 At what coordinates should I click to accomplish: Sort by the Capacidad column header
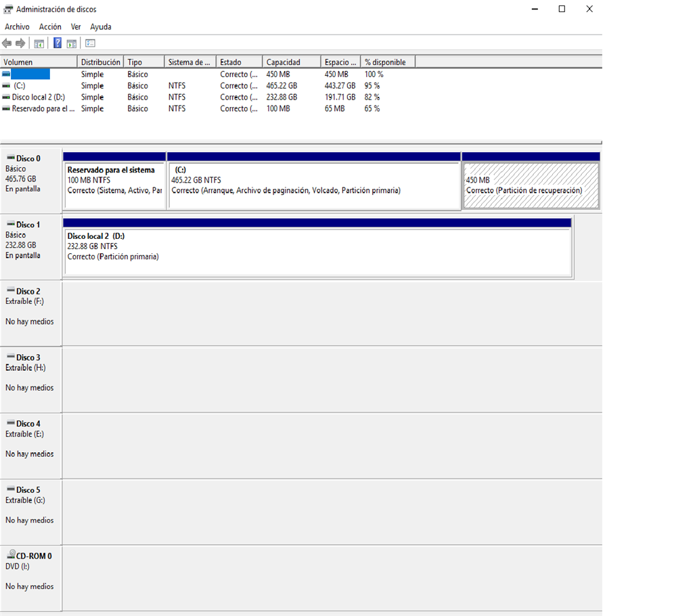(292, 62)
